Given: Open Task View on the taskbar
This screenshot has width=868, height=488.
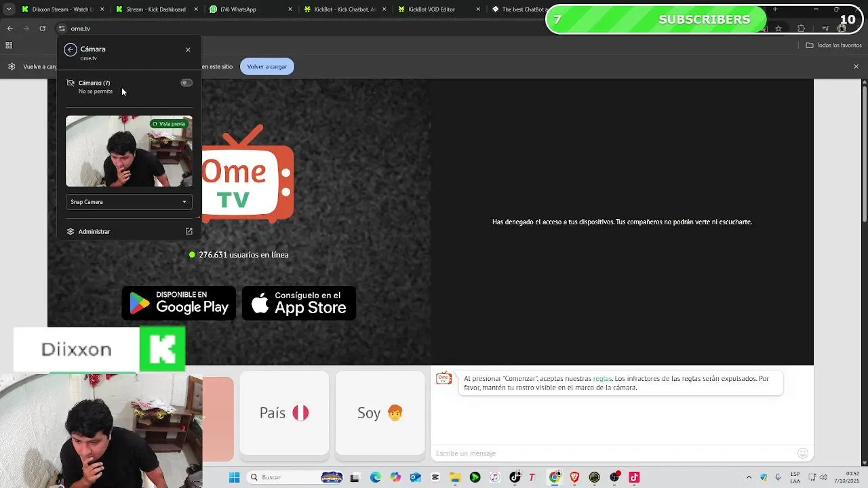Looking at the screenshot, I should [354, 477].
